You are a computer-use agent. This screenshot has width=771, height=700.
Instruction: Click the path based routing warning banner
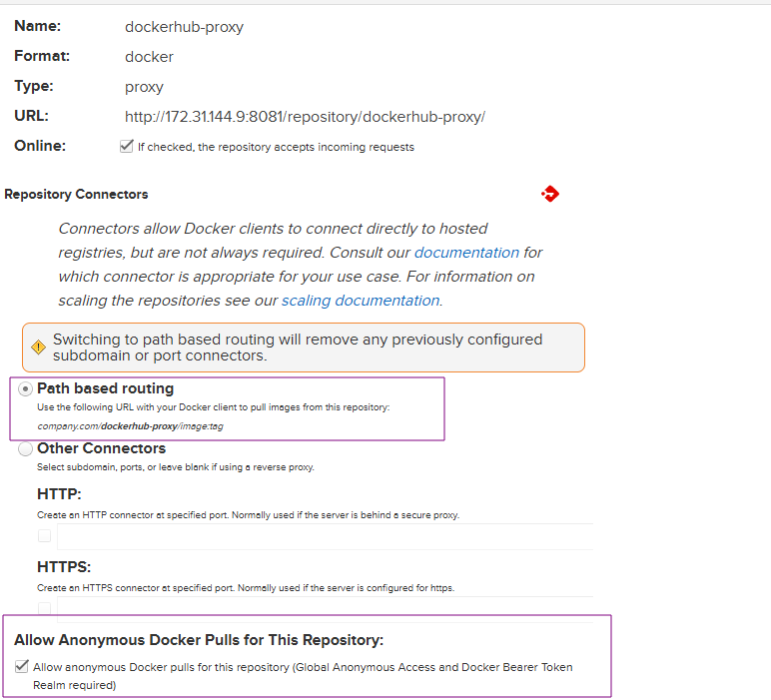[303, 348]
